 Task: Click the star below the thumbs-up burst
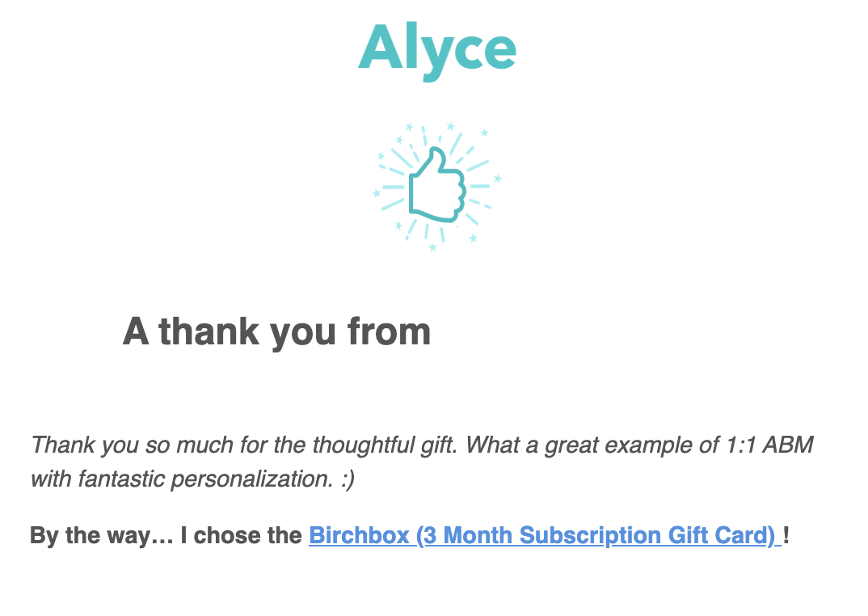(x=433, y=247)
